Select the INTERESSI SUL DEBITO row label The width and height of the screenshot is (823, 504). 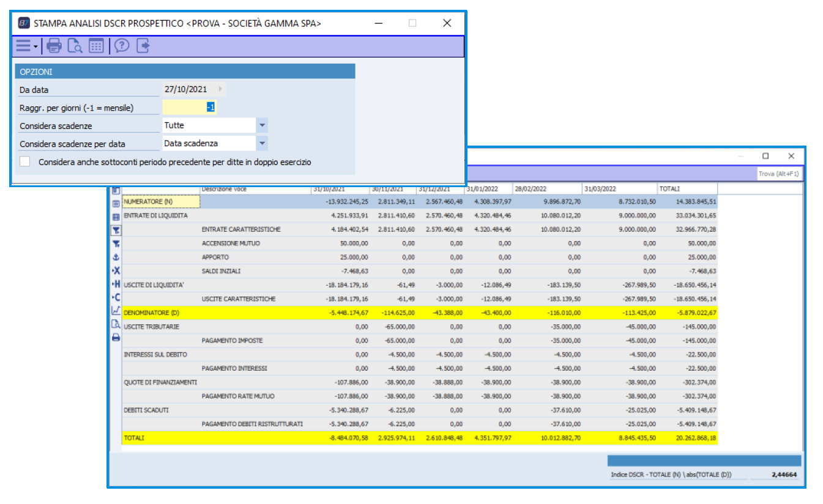coord(155,355)
